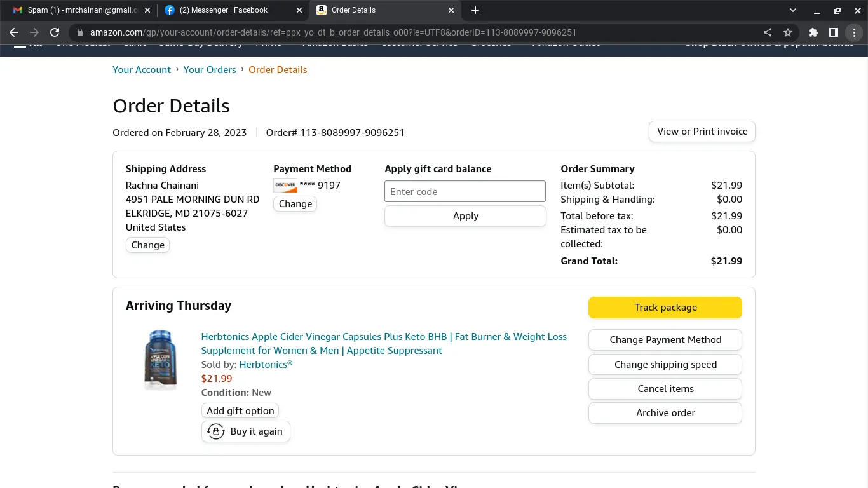Image resolution: width=868 pixels, height=488 pixels.
Task: Change the Discover payment method
Action: [295, 204]
